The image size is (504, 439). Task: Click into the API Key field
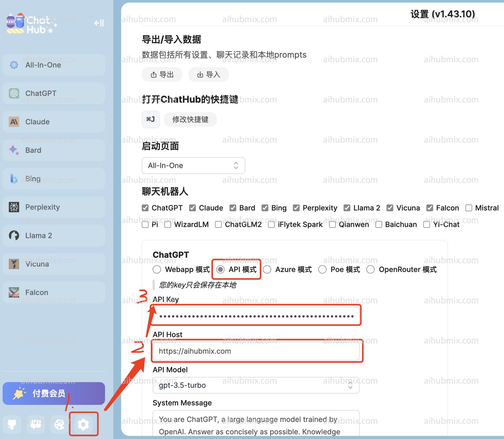pyautogui.click(x=256, y=316)
